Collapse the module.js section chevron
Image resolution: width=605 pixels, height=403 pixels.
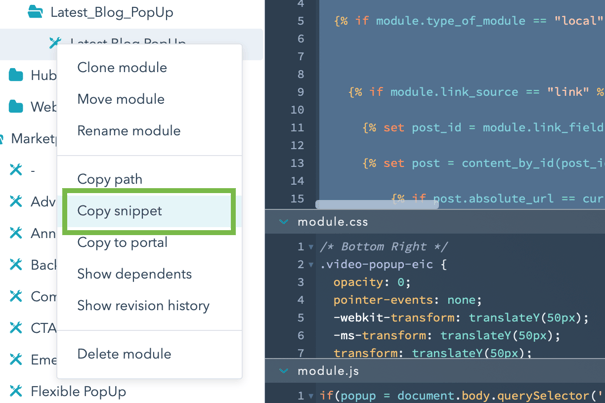point(284,371)
